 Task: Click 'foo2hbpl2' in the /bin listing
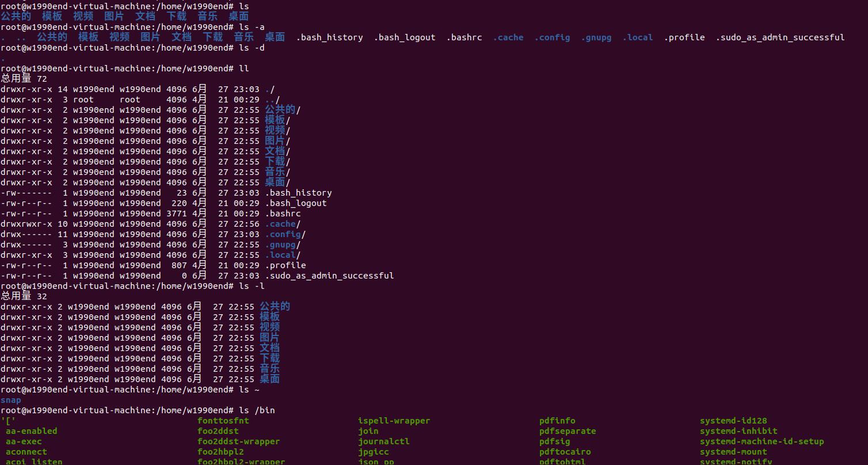click(220, 452)
